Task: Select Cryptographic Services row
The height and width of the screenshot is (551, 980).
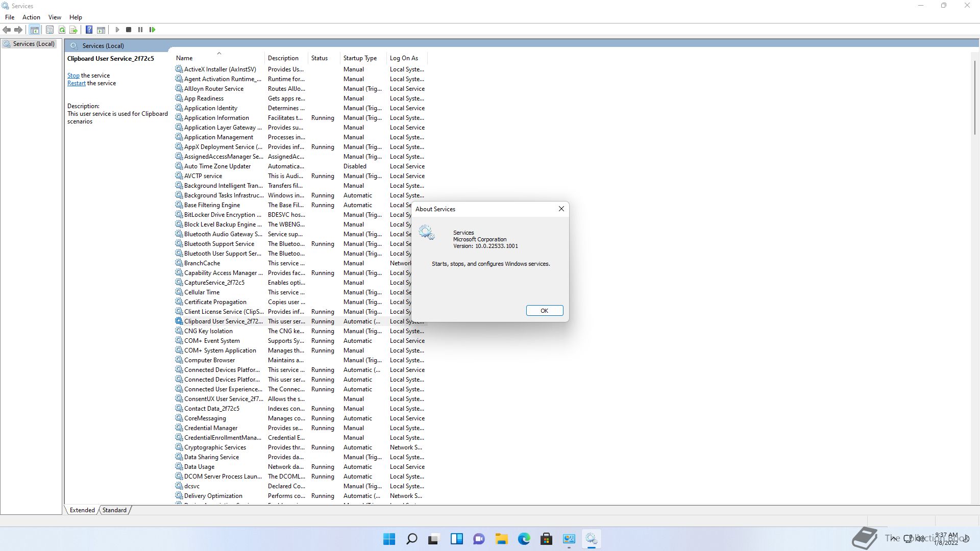Action: (300, 447)
